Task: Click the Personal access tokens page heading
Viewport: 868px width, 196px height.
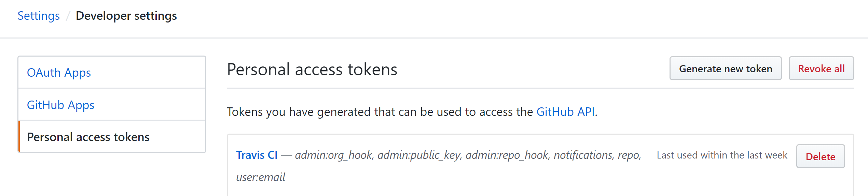Action: (x=312, y=70)
